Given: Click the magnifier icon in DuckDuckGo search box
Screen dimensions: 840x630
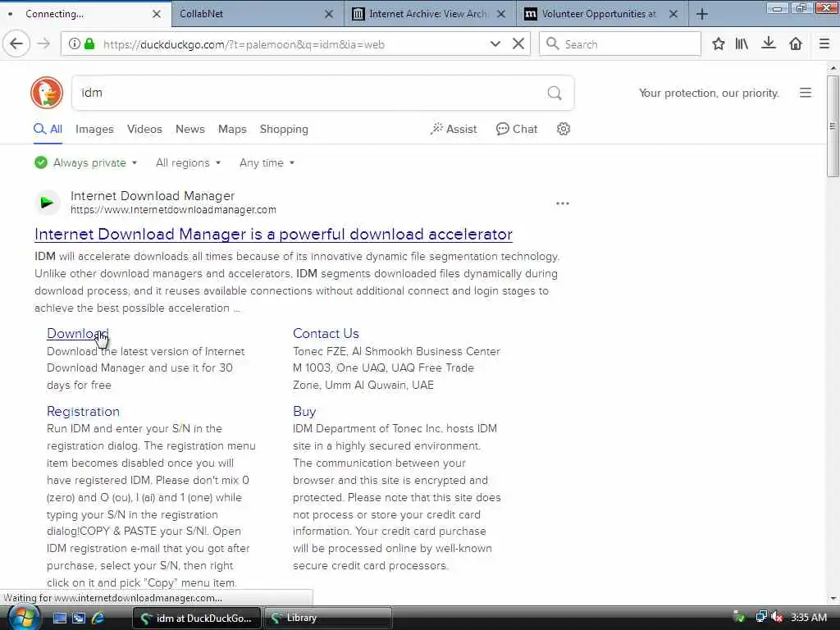Looking at the screenshot, I should click(x=555, y=94).
